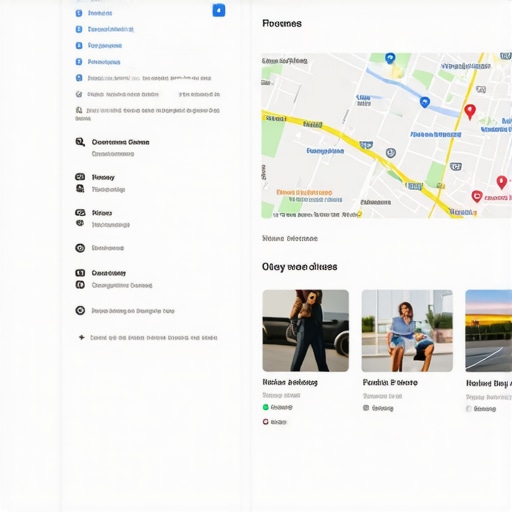Viewport: 512px width, 512px height.
Task: Click the grey square icon under the seated-woman card
Action: [x=366, y=408]
